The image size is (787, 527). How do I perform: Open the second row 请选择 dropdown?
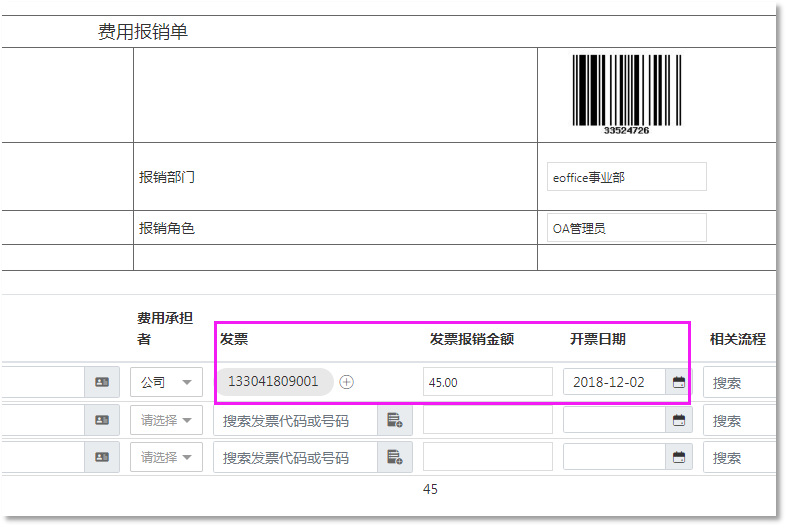point(166,420)
